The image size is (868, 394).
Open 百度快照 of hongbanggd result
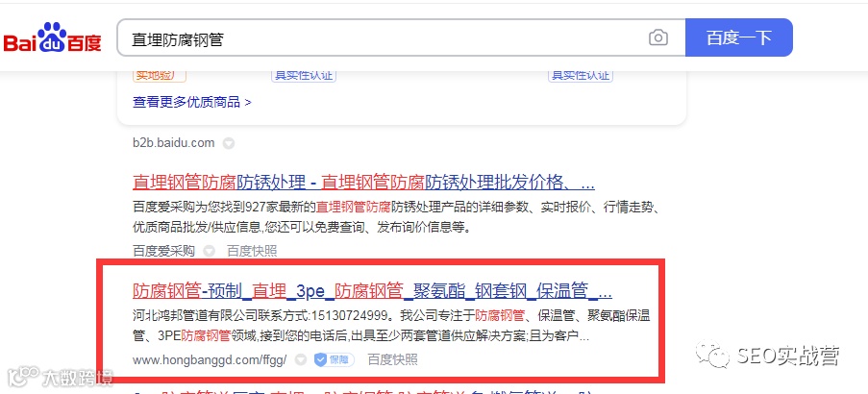[392, 360]
